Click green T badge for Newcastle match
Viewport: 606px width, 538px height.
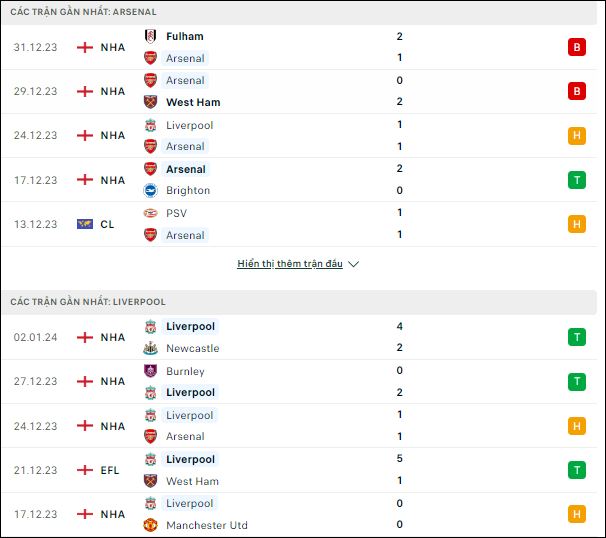tap(577, 337)
